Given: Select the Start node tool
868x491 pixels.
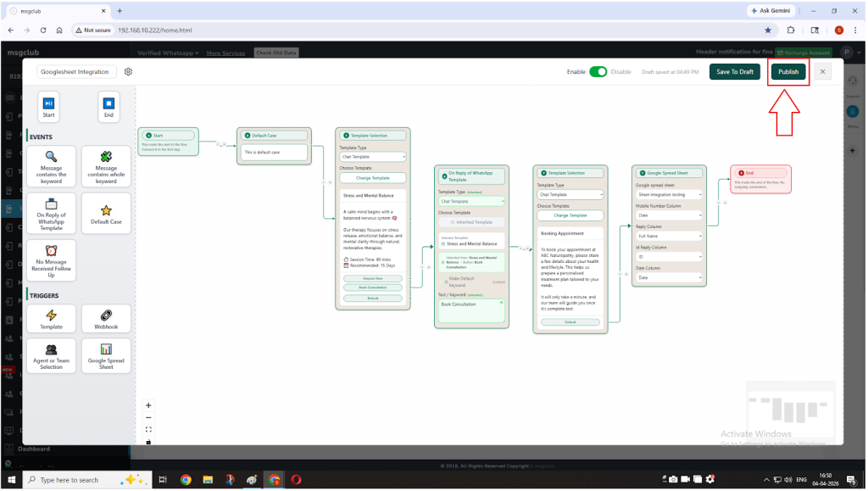Looking at the screenshot, I should (x=48, y=106).
